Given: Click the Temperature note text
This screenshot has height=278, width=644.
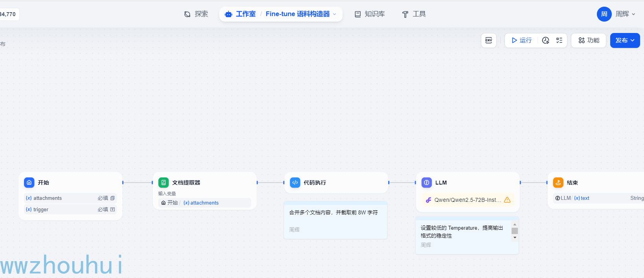Looking at the screenshot, I should tap(462, 232).
